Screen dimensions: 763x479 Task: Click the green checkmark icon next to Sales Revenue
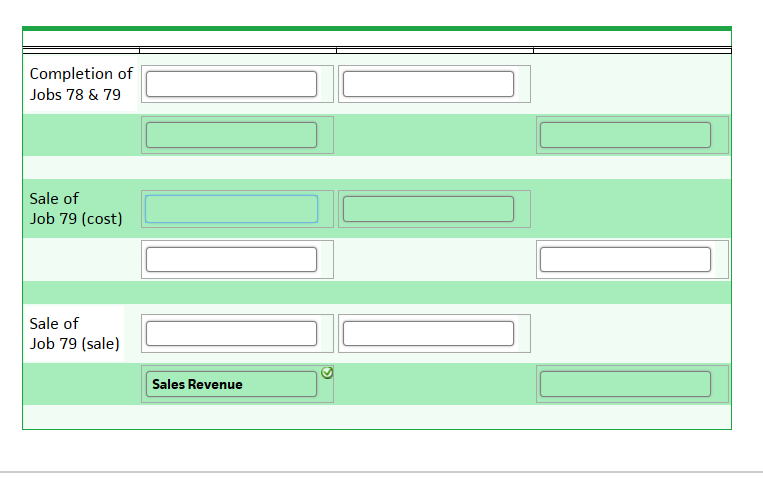point(327,373)
